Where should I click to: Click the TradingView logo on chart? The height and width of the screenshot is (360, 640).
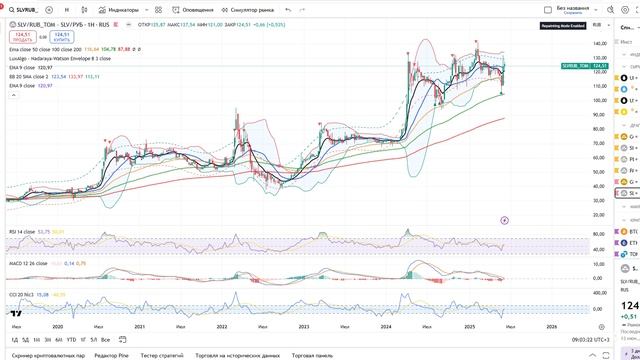[16, 313]
